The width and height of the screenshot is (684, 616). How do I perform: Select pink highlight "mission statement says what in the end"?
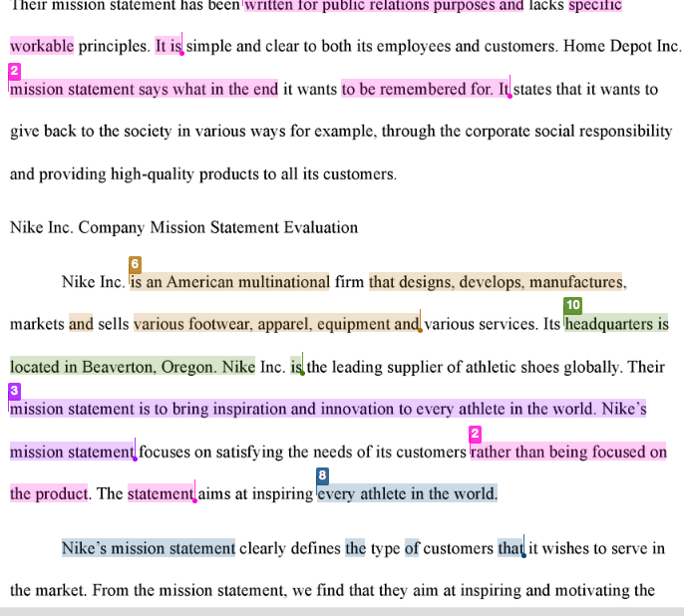144,89
